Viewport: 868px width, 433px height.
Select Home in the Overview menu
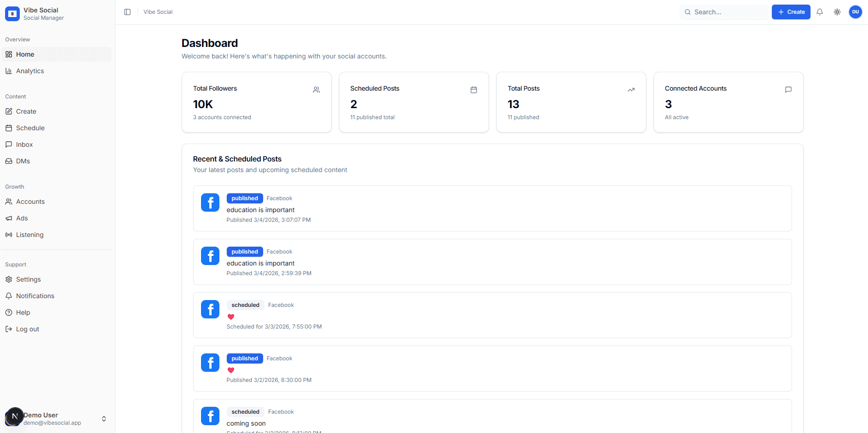pyautogui.click(x=26, y=54)
